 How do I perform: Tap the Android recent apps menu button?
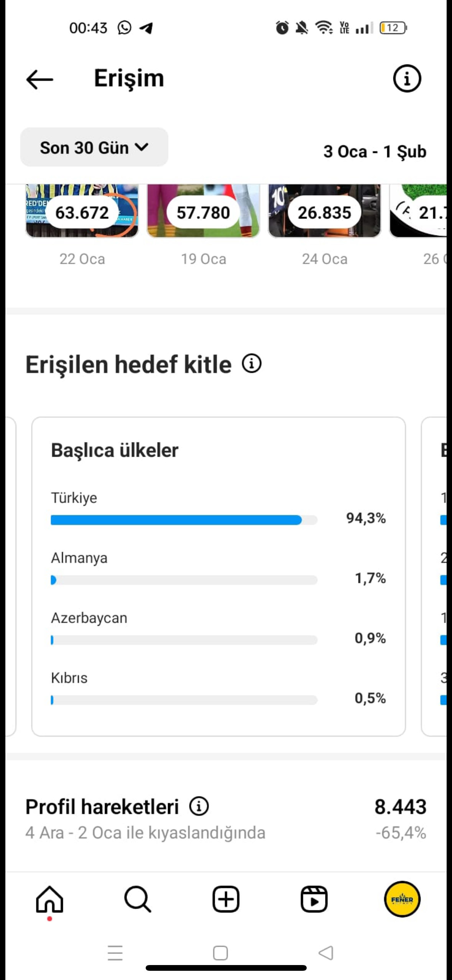115,953
